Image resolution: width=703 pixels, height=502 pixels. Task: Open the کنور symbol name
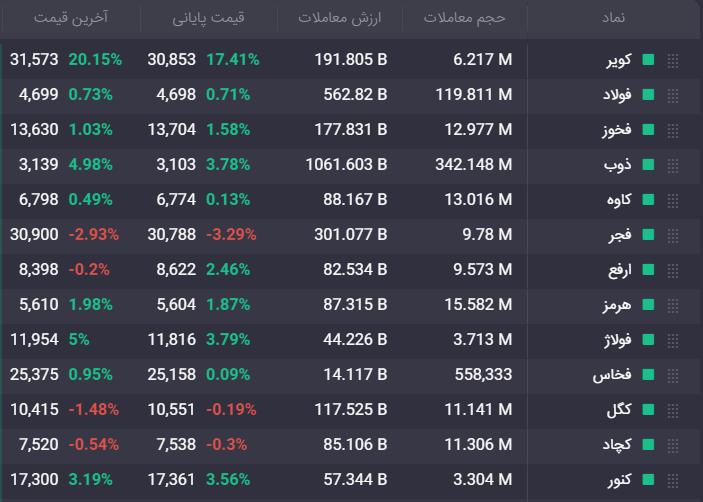pos(620,480)
